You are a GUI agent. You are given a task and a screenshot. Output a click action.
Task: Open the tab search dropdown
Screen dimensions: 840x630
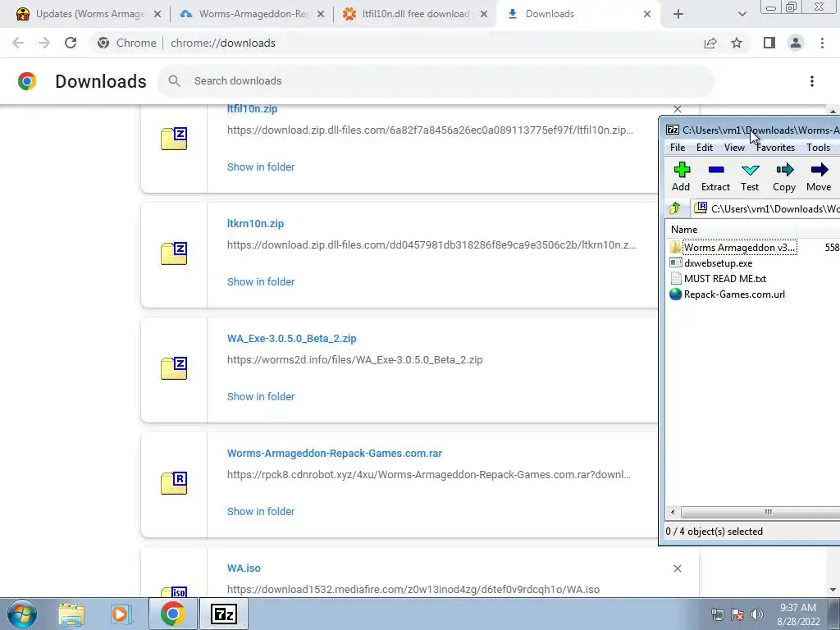pos(742,14)
